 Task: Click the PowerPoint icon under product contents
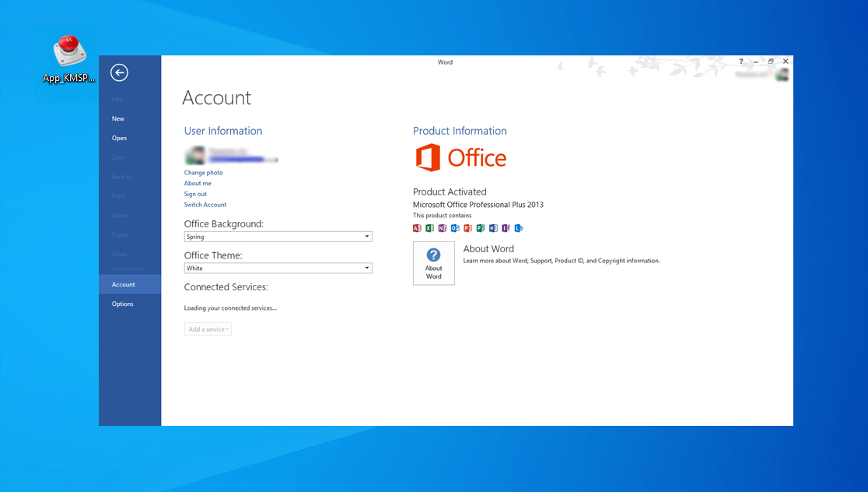pyautogui.click(x=467, y=228)
